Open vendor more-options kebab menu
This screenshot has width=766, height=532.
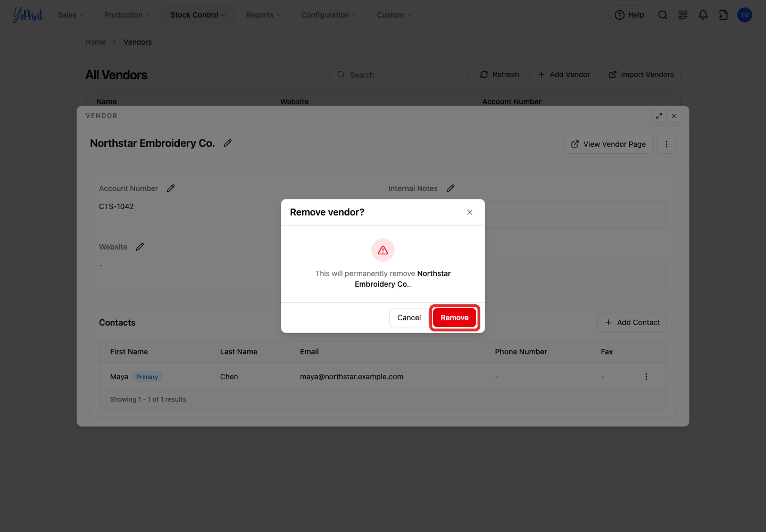(667, 144)
